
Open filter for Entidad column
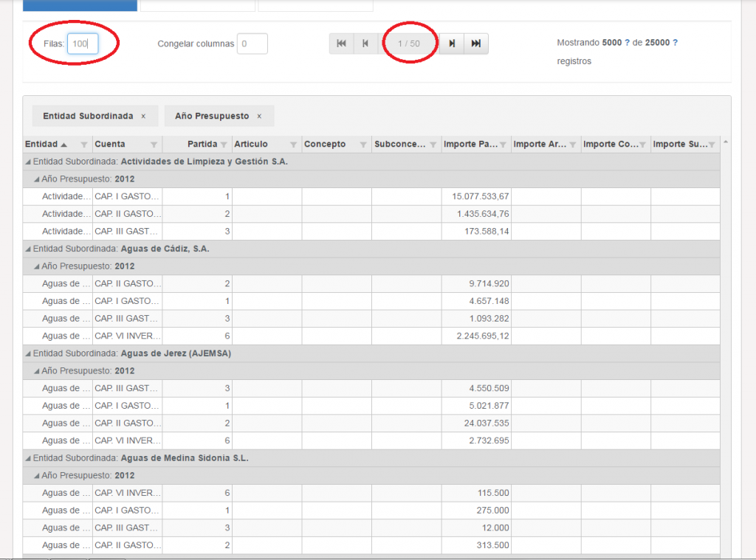[x=84, y=145]
